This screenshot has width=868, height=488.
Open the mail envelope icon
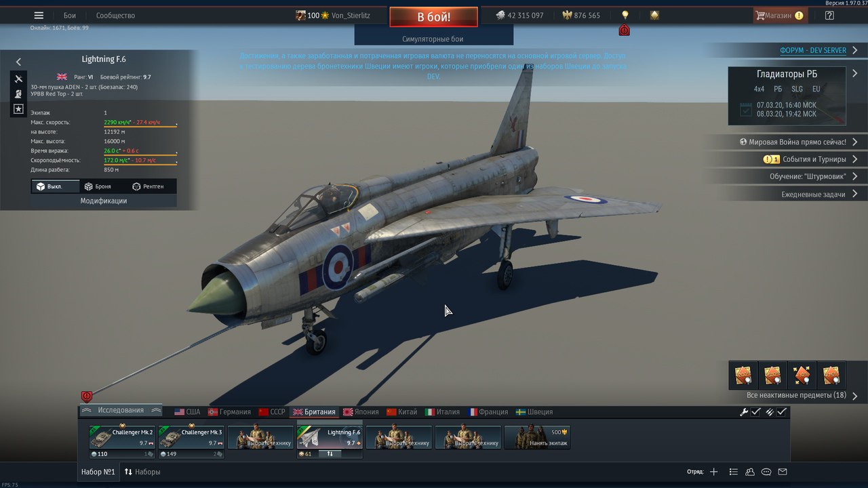783,472
